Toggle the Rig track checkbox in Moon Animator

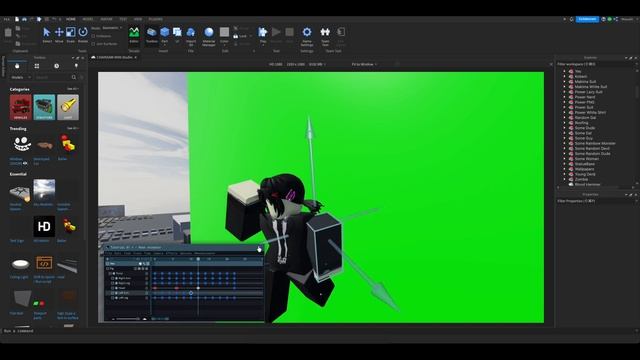click(108, 269)
